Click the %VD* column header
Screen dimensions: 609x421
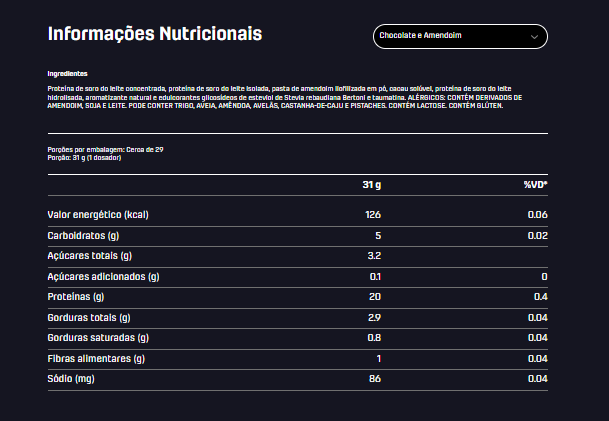[x=535, y=185]
